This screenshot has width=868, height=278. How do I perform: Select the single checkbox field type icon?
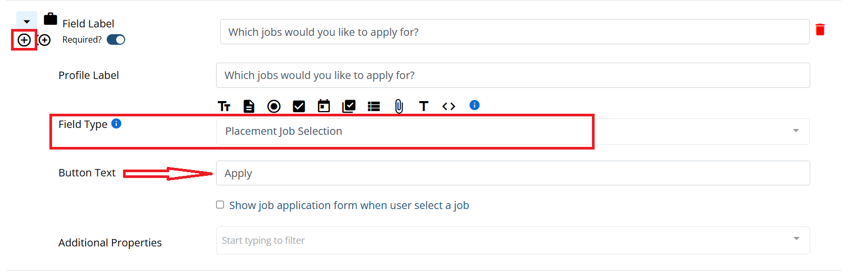coord(299,106)
